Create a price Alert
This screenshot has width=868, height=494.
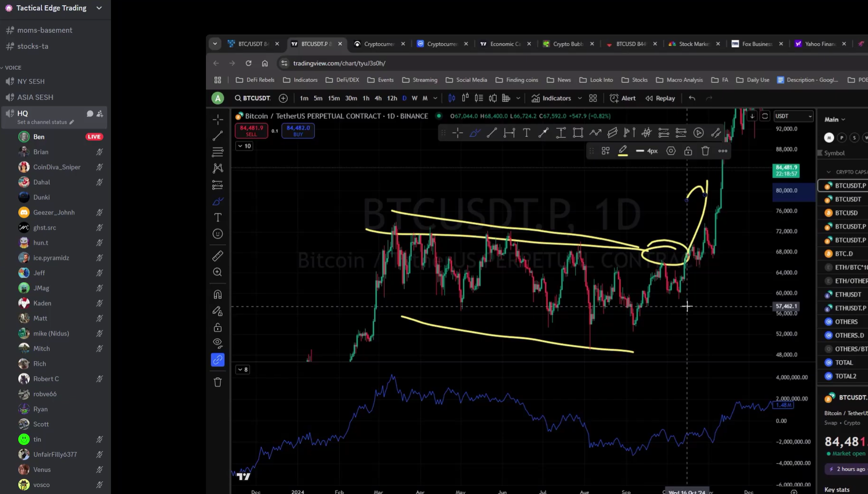[623, 98]
